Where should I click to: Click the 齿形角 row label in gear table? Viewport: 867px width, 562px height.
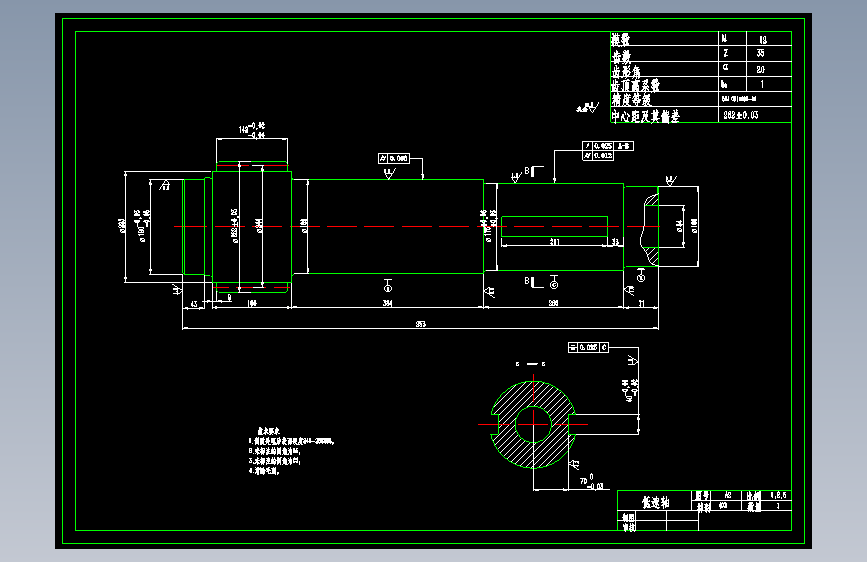626,71
